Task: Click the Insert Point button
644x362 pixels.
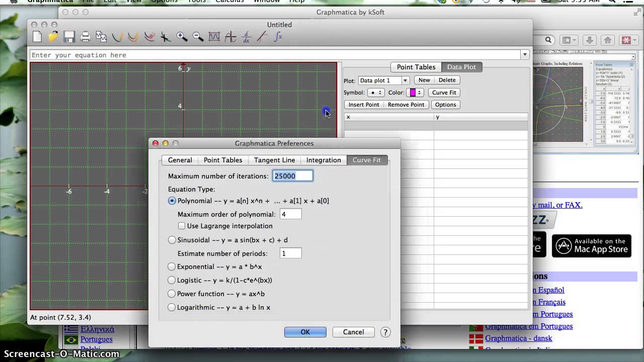Action: [364, 105]
